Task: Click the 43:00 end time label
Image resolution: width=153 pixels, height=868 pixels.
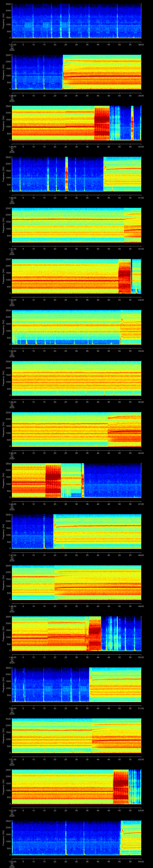Action: [141, 300]
